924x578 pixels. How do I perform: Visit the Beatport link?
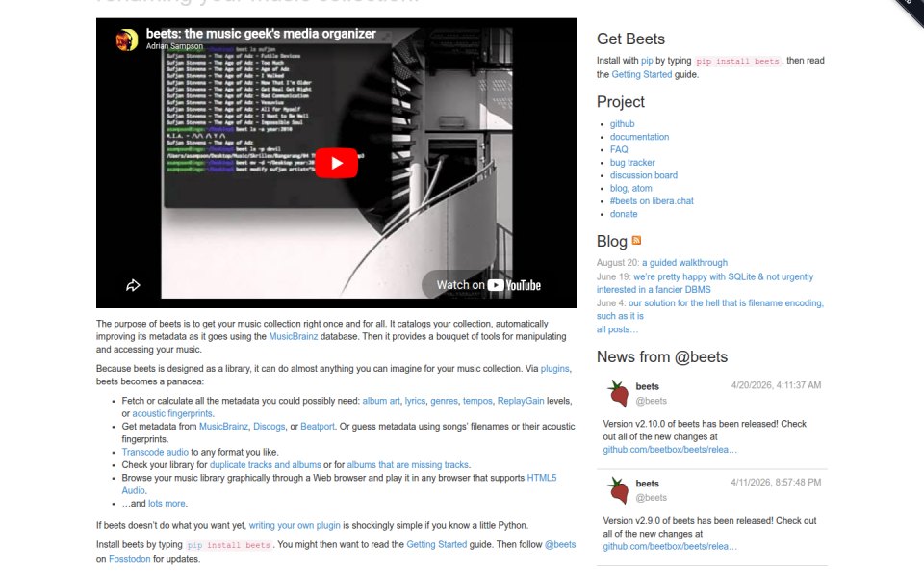point(318,427)
